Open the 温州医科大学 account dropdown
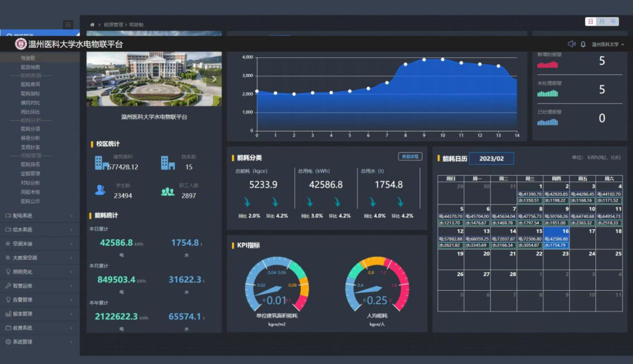Image resolution: width=633 pixels, height=364 pixels. [x=608, y=45]
